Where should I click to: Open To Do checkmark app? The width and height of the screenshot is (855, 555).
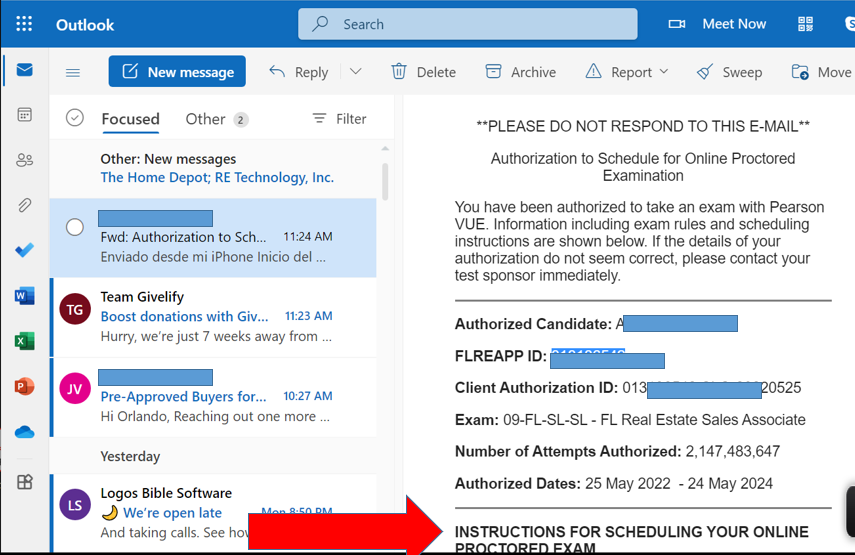pyautogui.click(x=25, y=250)
